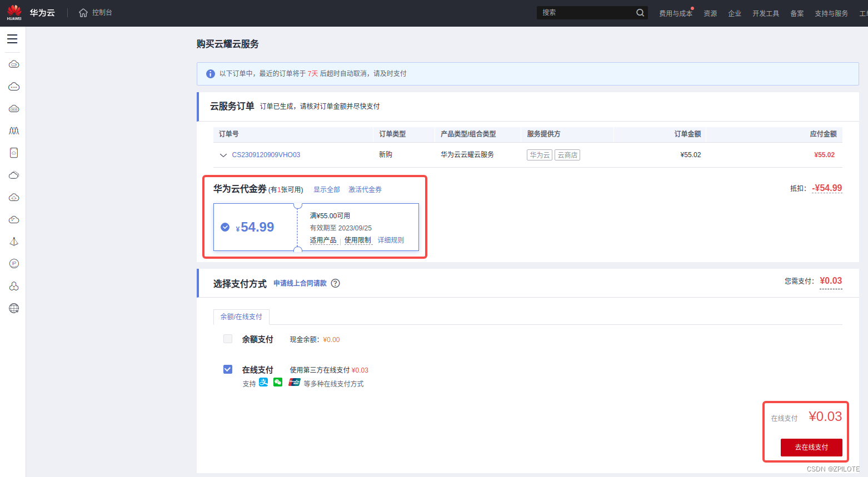Open 详细规则 voucher link
Screen dimensions: 868x477
click(391, 240)
